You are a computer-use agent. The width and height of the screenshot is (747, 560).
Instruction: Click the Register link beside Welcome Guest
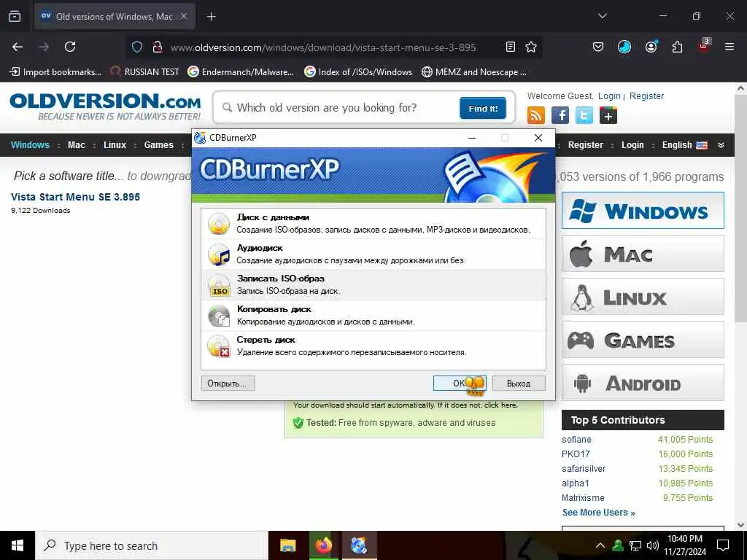click(646, 96)
